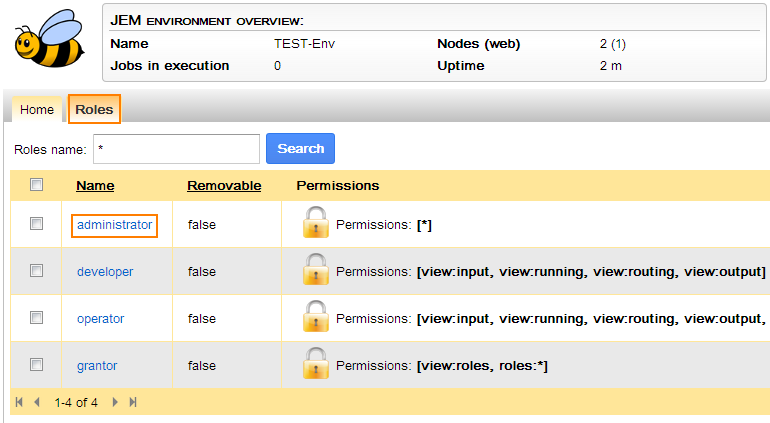
Task: Switch to the Home tab
Action: tap(37, 109)
